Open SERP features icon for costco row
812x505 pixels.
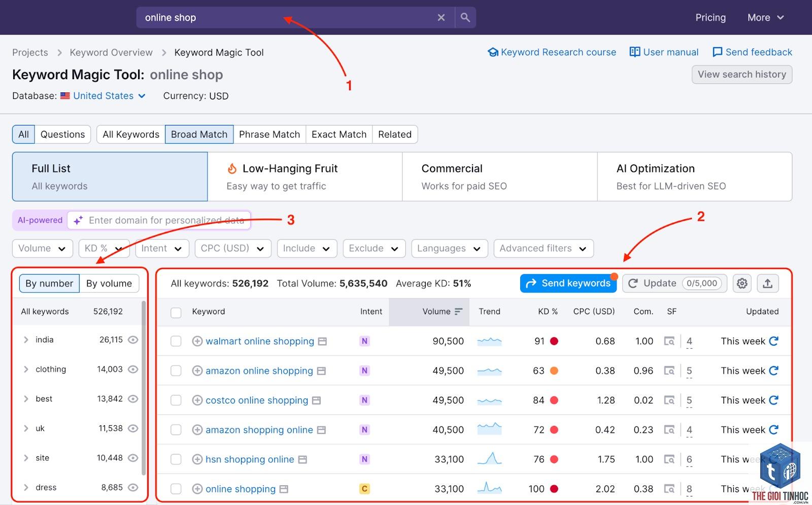click(669, 400)
